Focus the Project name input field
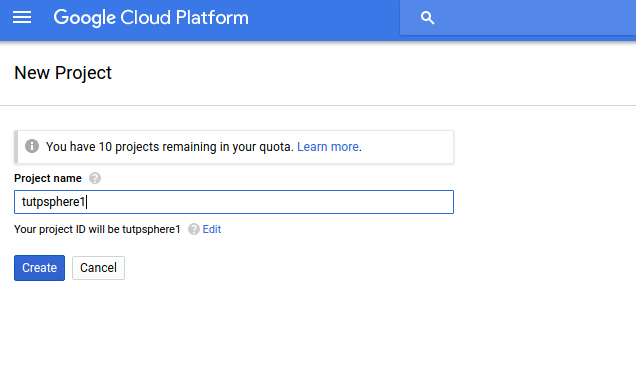 pyautogui.click(x=234, y=202)
